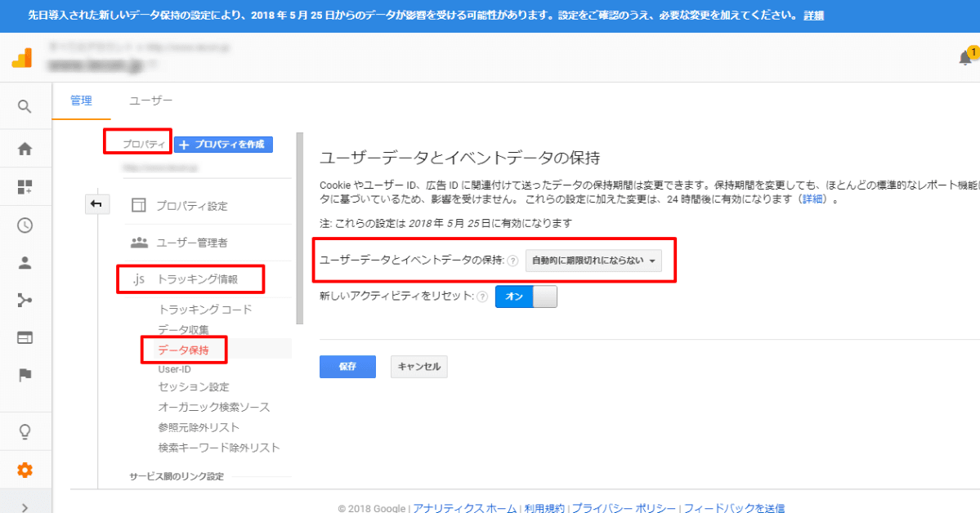Screen dimensions: 980x513
Task: Click the プロパティを作成 button
Action: coord(223,145)
